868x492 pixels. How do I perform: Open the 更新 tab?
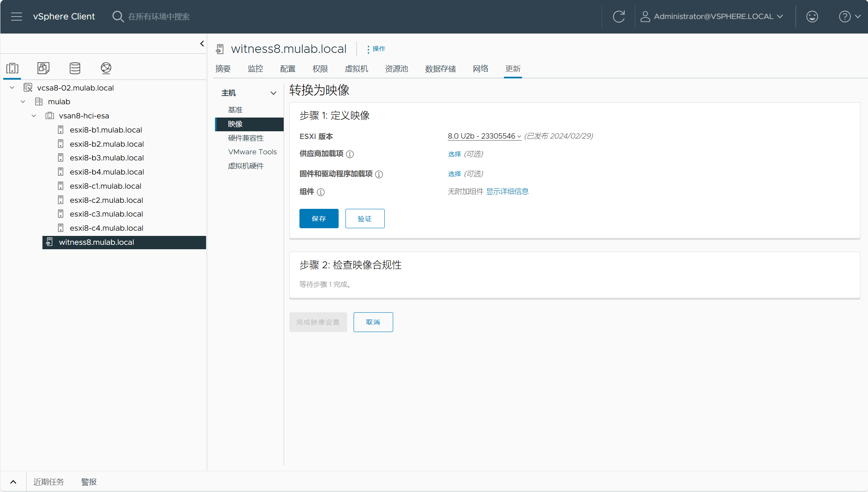tap(513, 69)
